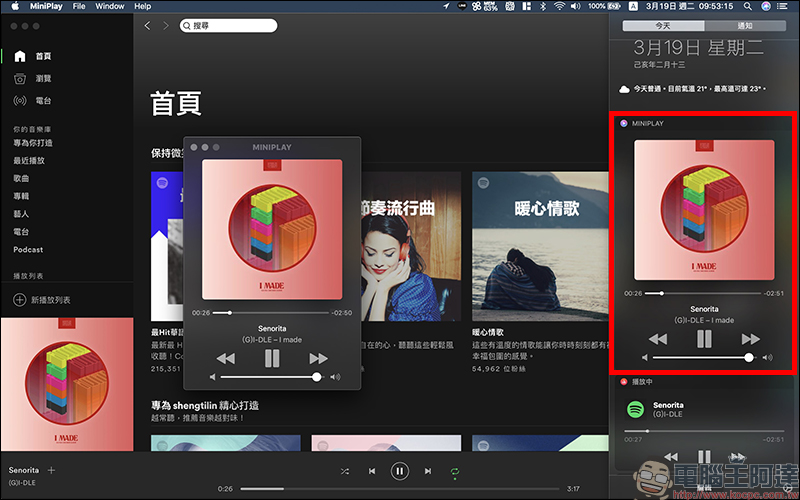
Task: Click the MINIPLAY widget header icon
Action: point(623,123)
